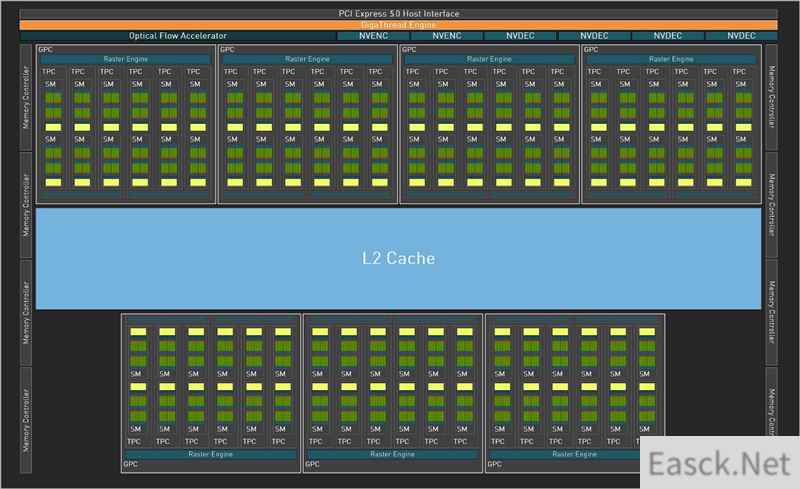
Task: Click the rightmost NVDEC block
Action: tap(741, 36)
